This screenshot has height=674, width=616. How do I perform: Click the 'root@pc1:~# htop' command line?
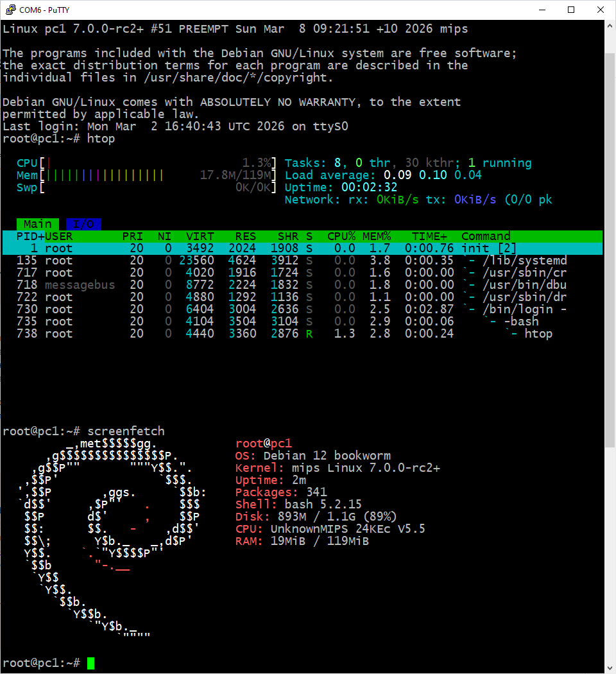(59, 139)
